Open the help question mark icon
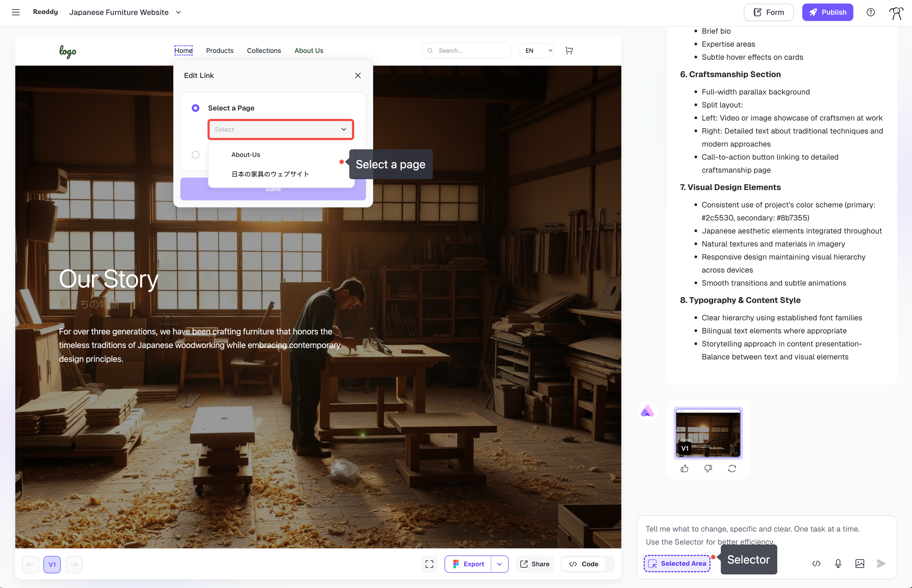Image resolution: width=912 pixels, height=588 pixels. [870, 12]
